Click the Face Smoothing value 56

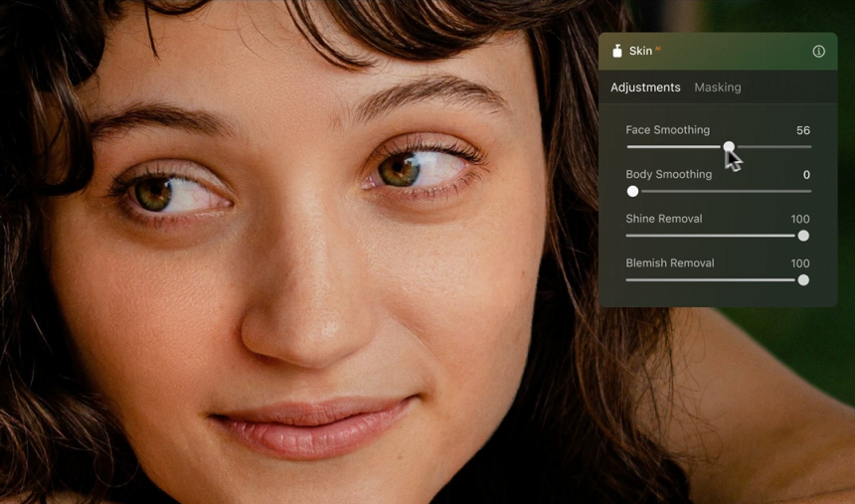pyautogui.click(x=802, y=130)
